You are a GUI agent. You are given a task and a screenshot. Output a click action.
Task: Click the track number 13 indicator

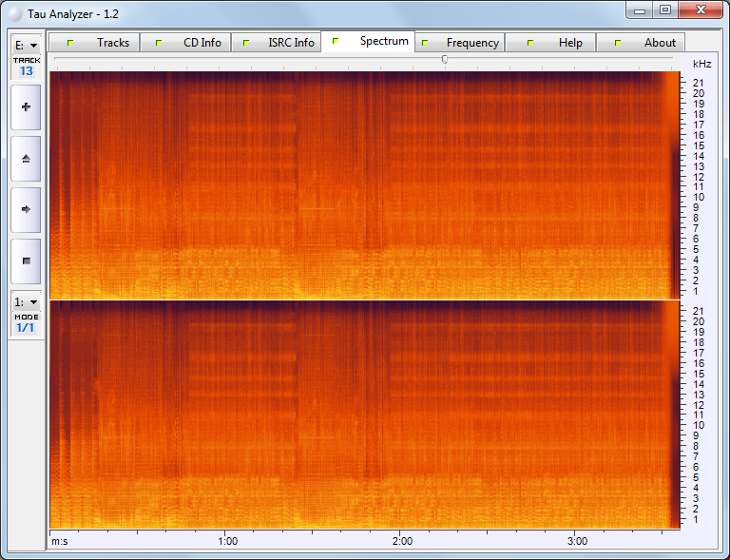[x=26, y=70]
